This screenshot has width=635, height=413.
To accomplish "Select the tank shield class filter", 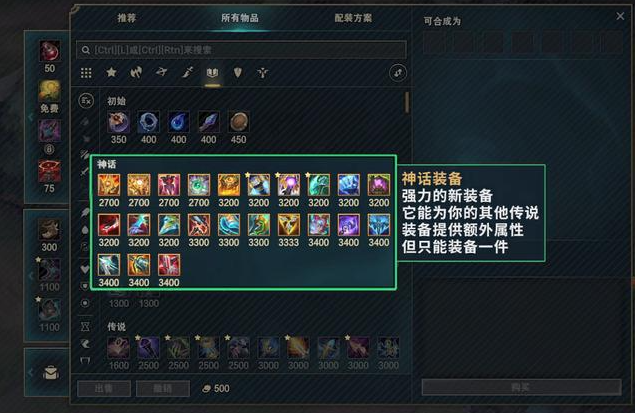I will click(x=238, y=72).
